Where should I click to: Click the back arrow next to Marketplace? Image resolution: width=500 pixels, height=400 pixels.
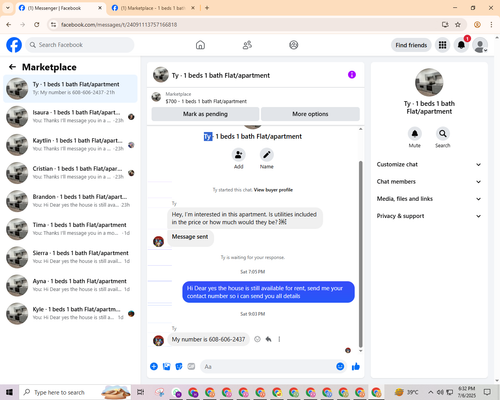tap(12, 67)
